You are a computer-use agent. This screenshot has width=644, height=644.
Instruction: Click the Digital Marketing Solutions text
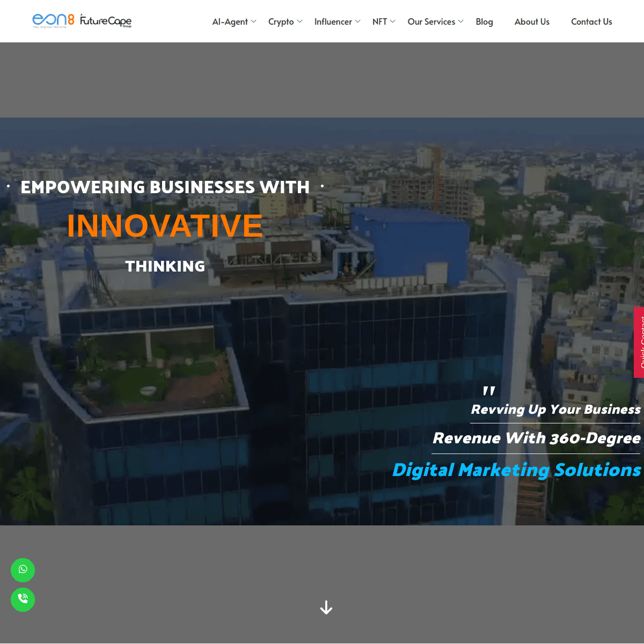click(x=516, y=470)
